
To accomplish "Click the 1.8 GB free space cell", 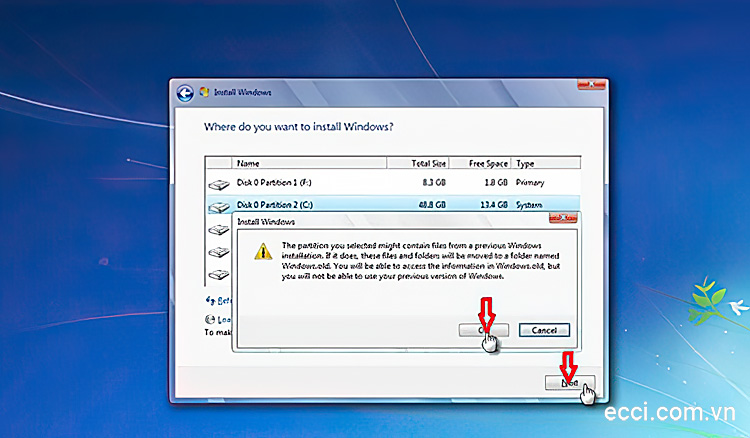I will tap(496, 183).
